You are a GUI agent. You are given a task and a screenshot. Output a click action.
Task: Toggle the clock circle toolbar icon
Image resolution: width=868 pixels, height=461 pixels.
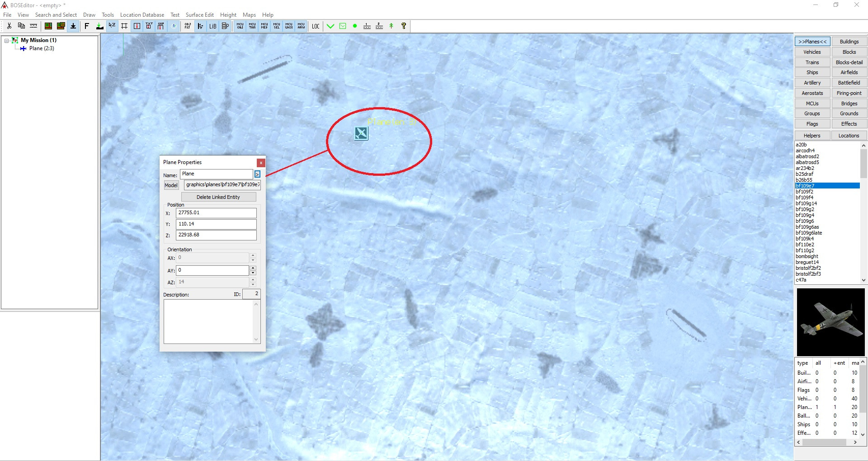(x=174, y=26)
